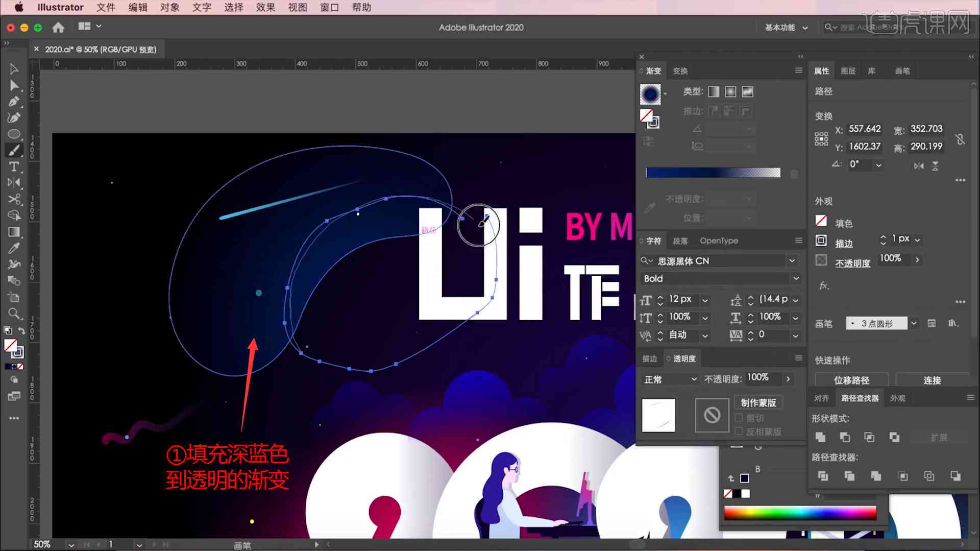Click the 不透明度 link in Appearance
Viewport: 980px width, 551px height.
click(852, 263)
